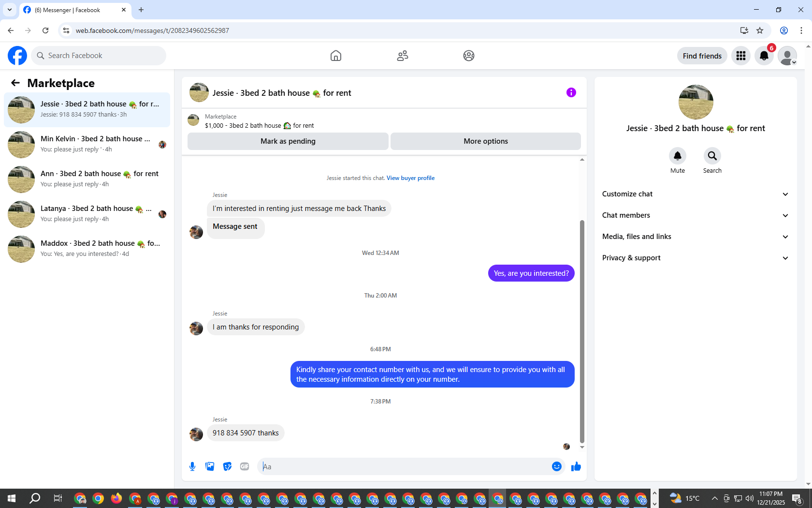Open the Maddox conversation

coord(87,249)
